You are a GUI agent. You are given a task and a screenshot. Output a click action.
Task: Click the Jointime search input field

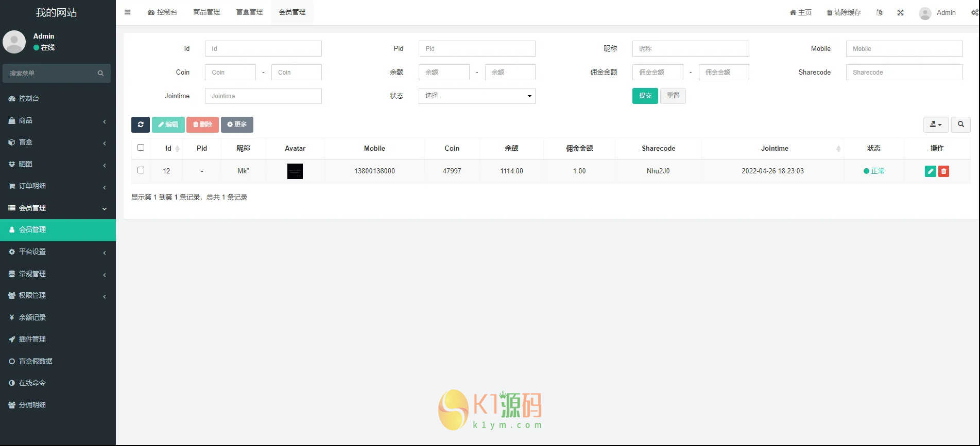coord(263,96)
